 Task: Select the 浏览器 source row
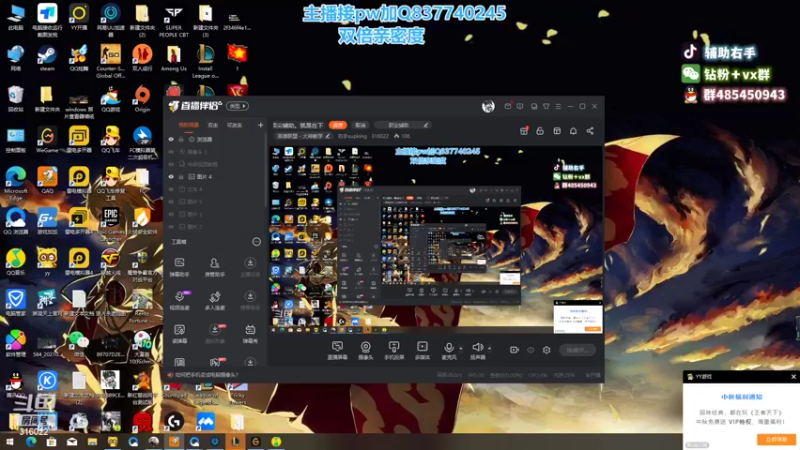click(x=215, y=139)
